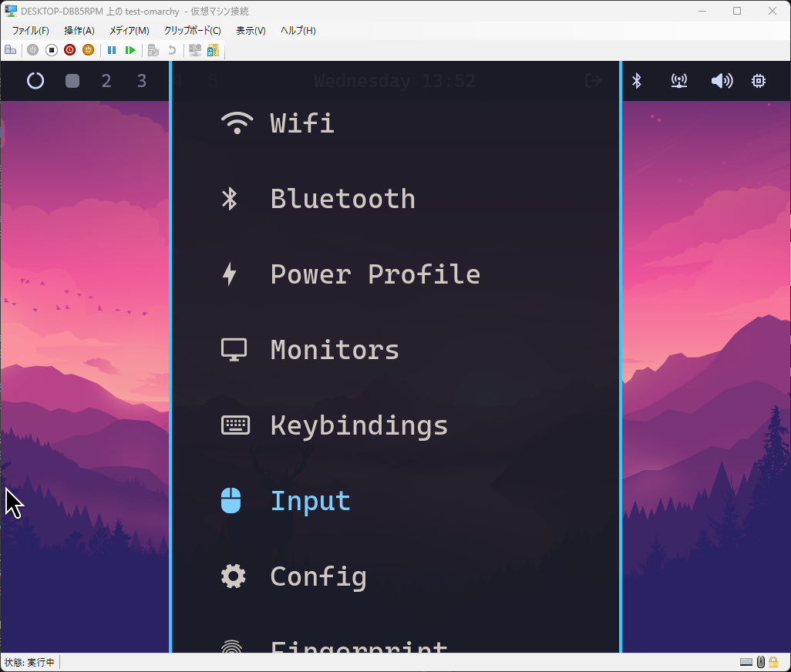Shut down the VM with the red power icon
The image size is (791, 672).
[69, 50]
